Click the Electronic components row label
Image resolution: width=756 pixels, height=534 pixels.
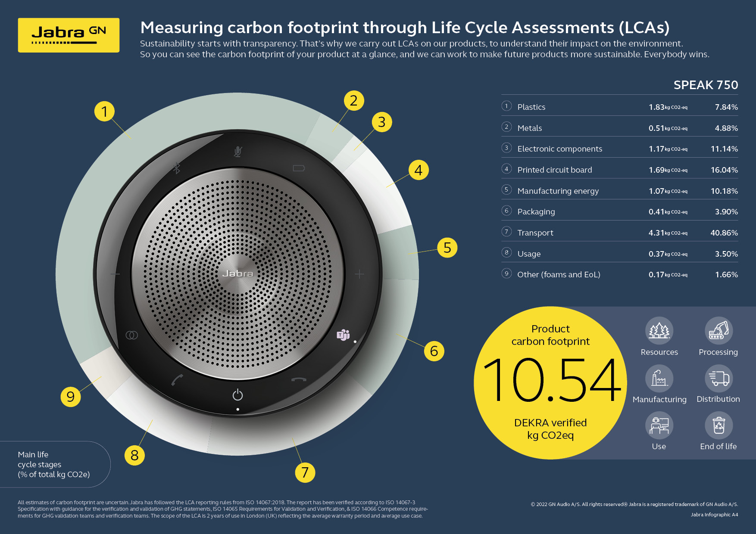(560, 149)
